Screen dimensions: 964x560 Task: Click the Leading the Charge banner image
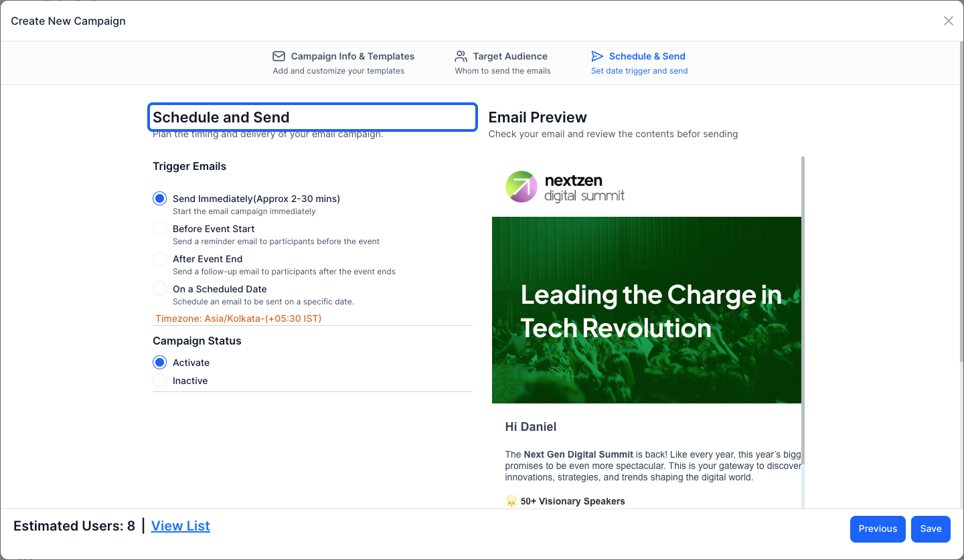coord(647,310)
